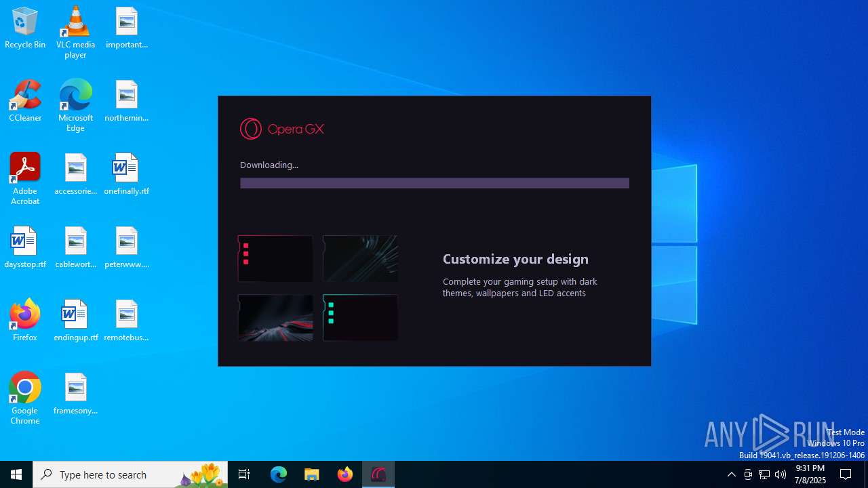This screenshot has height=488, width=868.
Task: Open Google Chrome desktop shortcut
Action: (x=25, y=399)
